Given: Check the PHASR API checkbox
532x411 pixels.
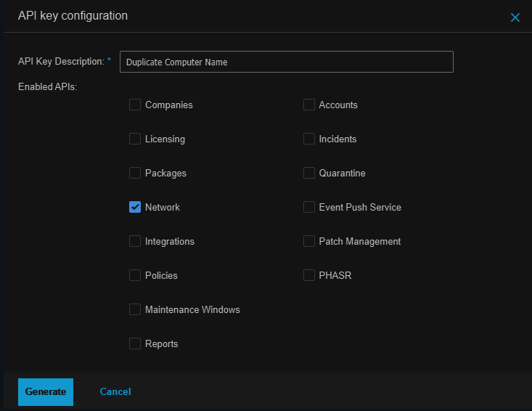Looking at the screenshot, I should pyautogui.click(x=309, y=275).
